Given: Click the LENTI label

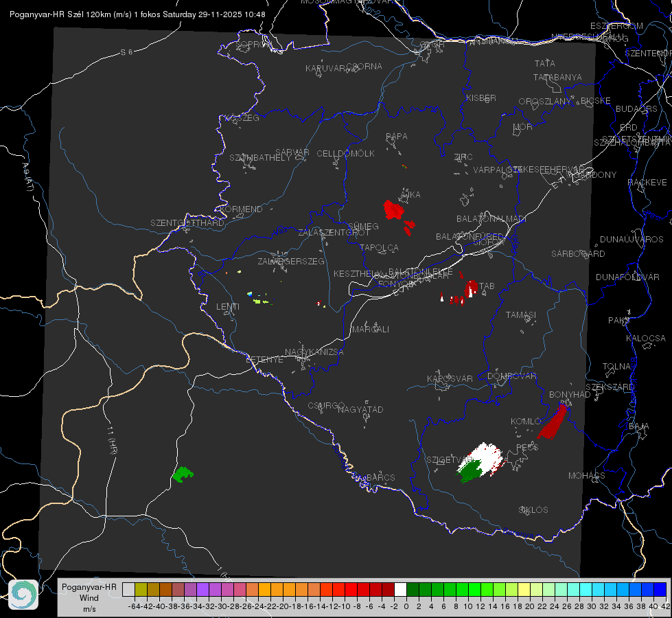Looking at the screenshot, I should [x=228, y=307].
